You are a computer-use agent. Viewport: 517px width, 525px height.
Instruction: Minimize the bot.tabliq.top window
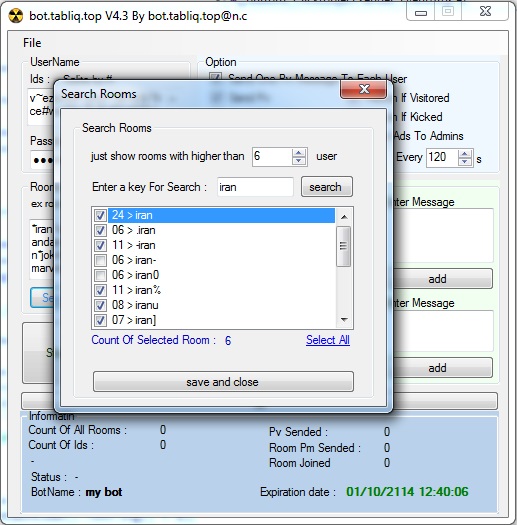point(421,12)
